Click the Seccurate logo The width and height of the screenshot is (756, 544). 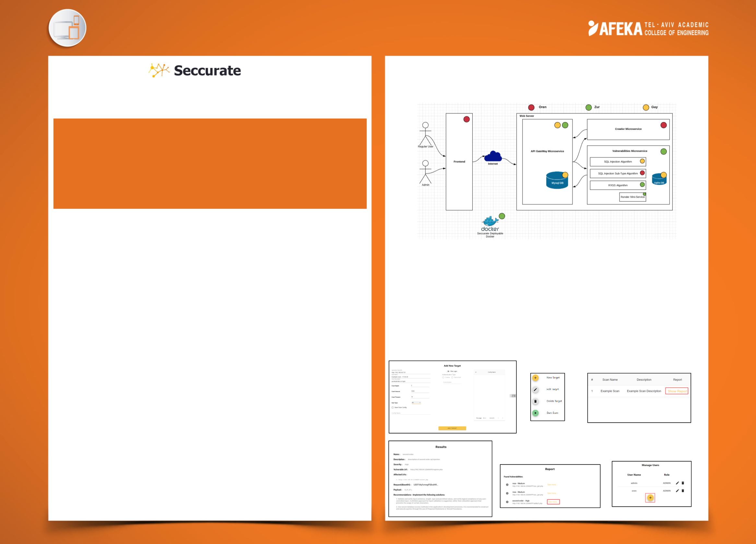pos(195,71)
